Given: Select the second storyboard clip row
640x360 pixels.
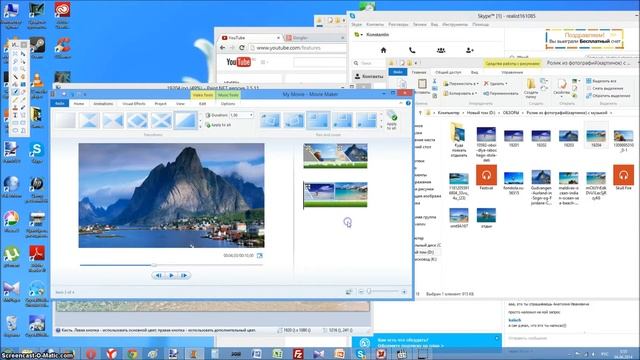Looking at the screenshot, I should tap(335, 195).
